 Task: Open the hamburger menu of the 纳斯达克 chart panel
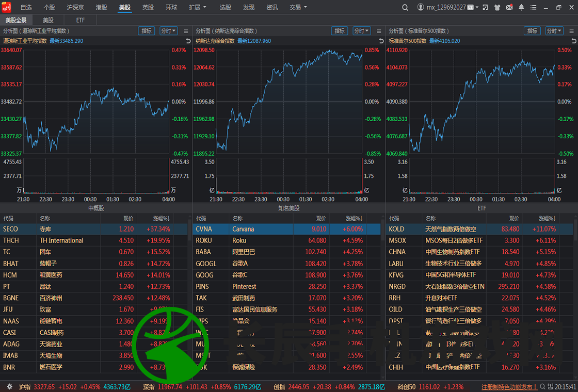click(379, 31)
